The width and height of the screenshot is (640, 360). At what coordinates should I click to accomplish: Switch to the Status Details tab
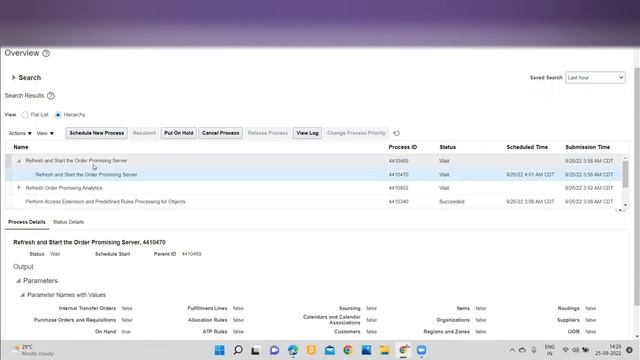[68, 222]
